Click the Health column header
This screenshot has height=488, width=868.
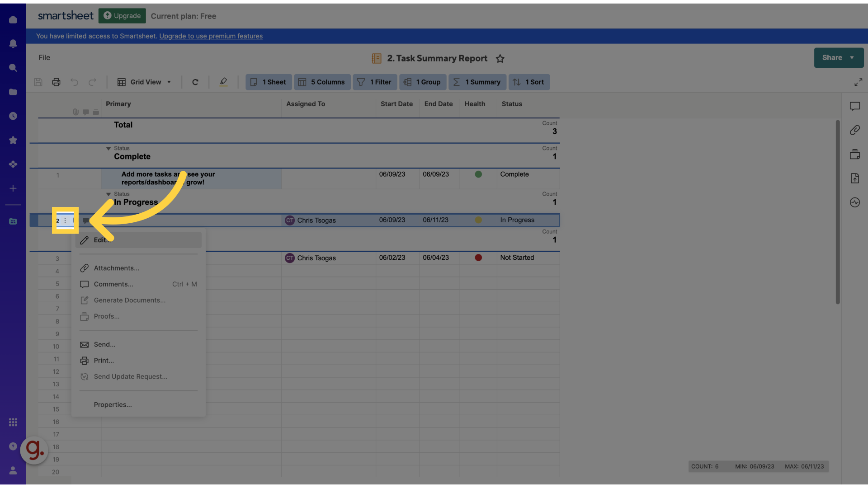[x=478, y=104]
